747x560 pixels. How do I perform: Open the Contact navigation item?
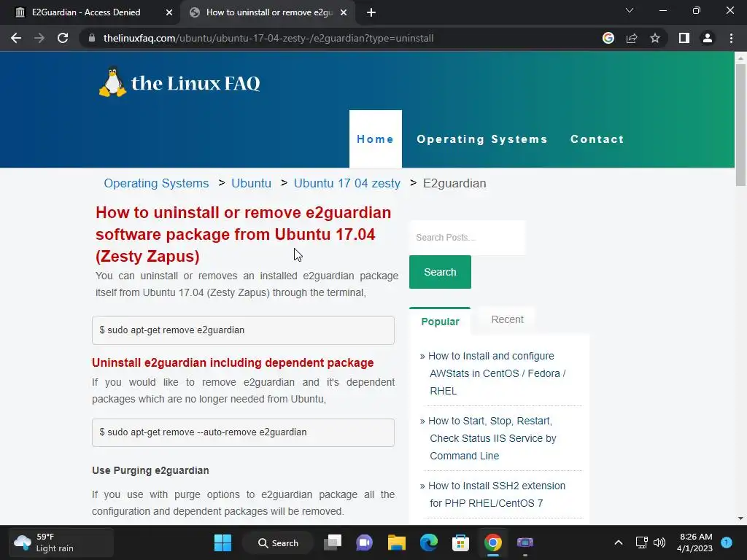click(x=597, y=139)
